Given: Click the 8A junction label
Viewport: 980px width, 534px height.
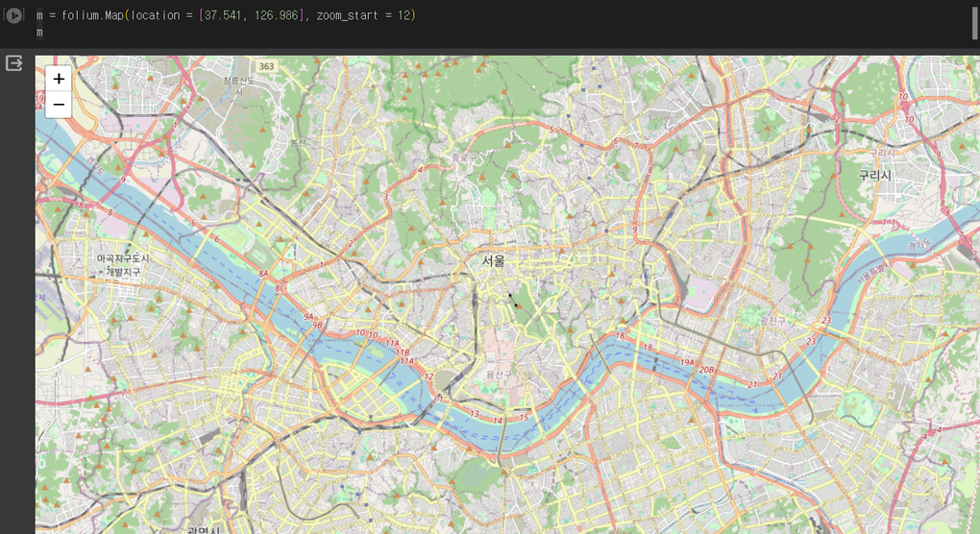Looking at the screenshot, I should (263, 274).
